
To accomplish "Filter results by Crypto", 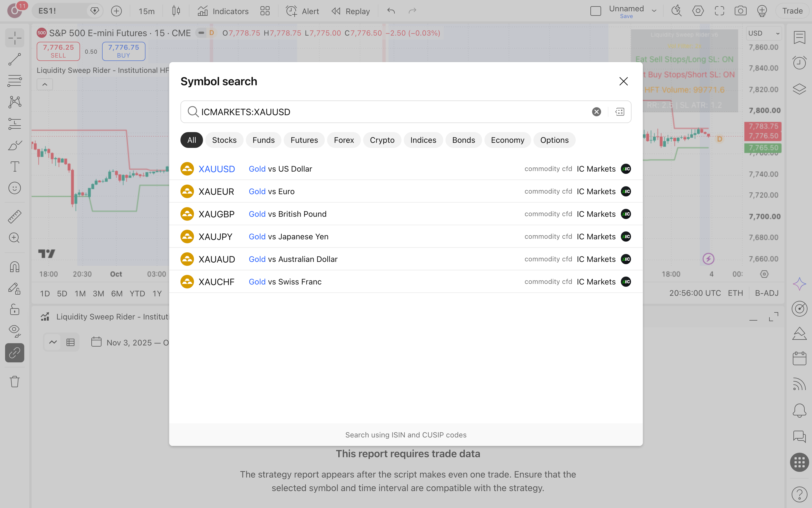I will (382, 140).
